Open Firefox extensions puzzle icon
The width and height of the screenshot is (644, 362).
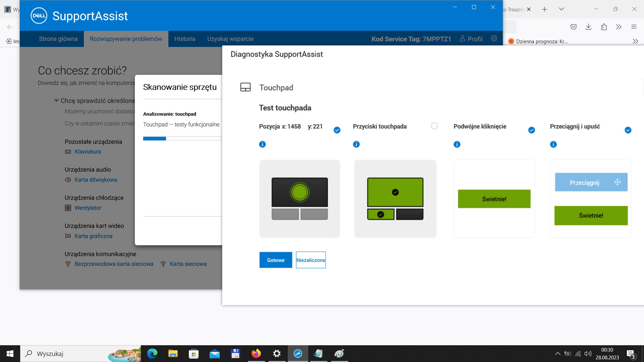(x=604, y=27)
